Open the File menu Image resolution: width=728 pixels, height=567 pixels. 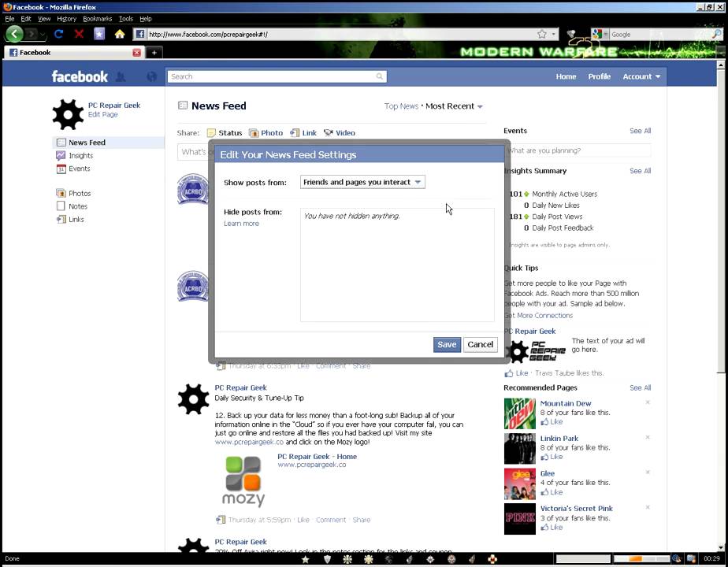click(9, 19)
